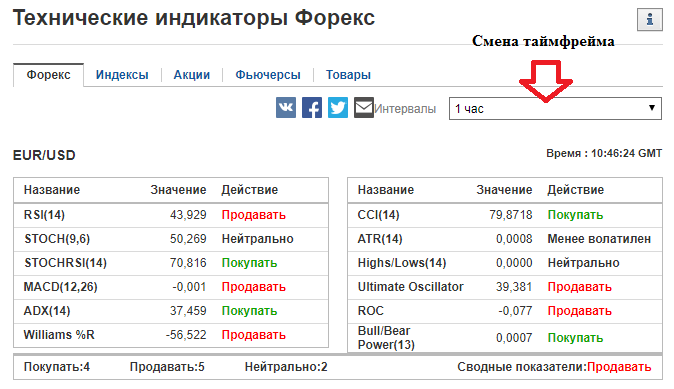Click the 'Интервалы' label
This screenshot has height=389, width=674.
[405, 109]
